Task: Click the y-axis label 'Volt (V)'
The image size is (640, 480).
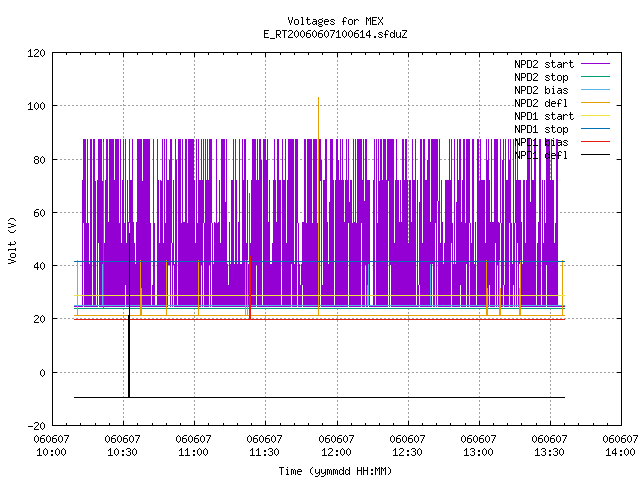Action: [12, 240]
